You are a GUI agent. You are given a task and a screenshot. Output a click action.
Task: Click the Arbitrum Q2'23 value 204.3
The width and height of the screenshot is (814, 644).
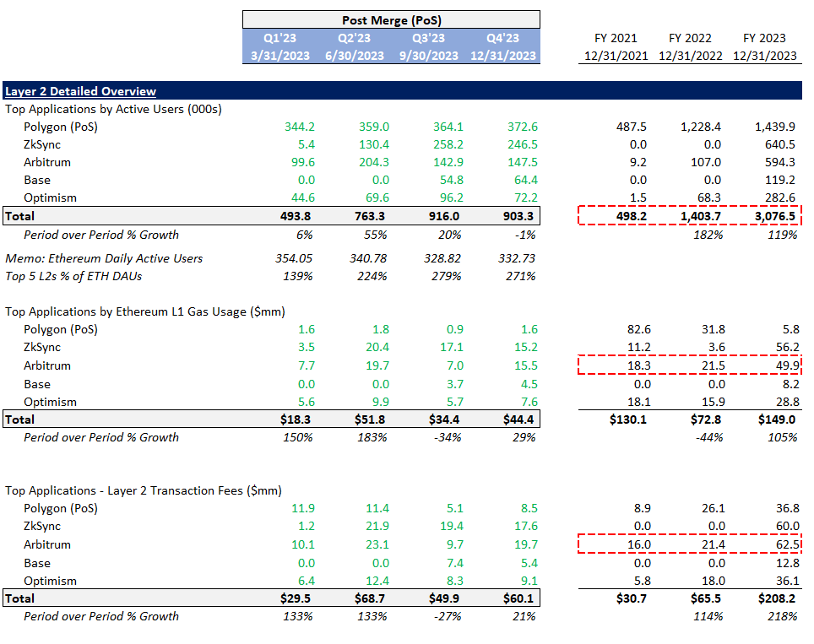click(x=374, y=162)
